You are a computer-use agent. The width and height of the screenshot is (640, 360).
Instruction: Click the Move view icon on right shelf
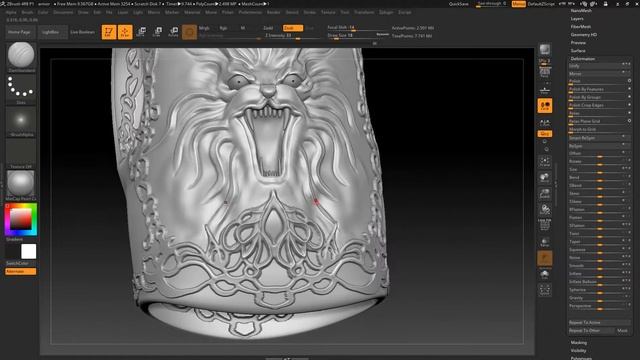(x=545, y=178)
